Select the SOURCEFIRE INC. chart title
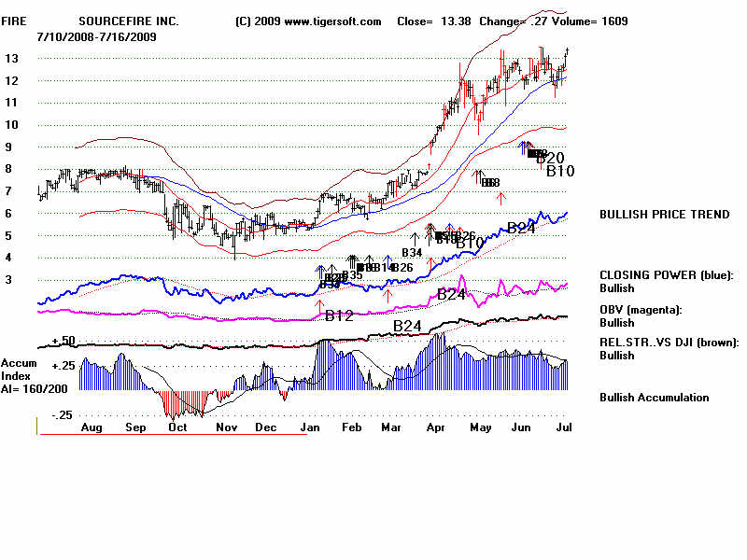This screenshot has height=560, width=747. 128,21
